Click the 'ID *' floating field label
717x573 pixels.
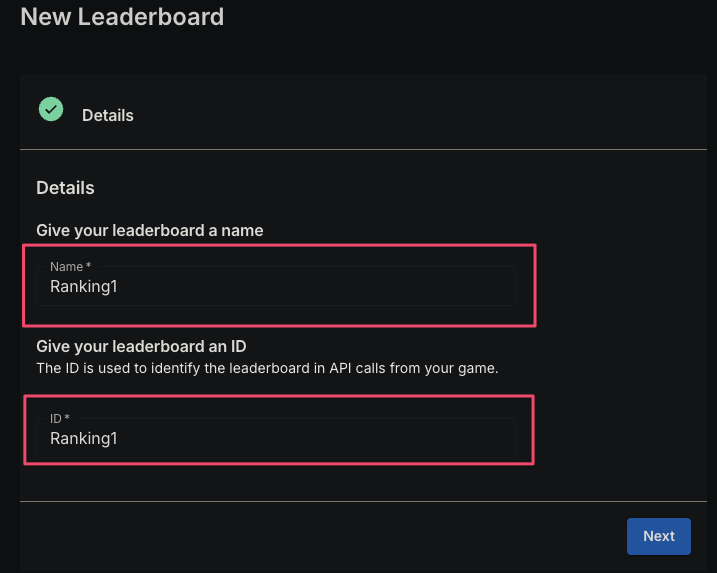tap(59, 418)
